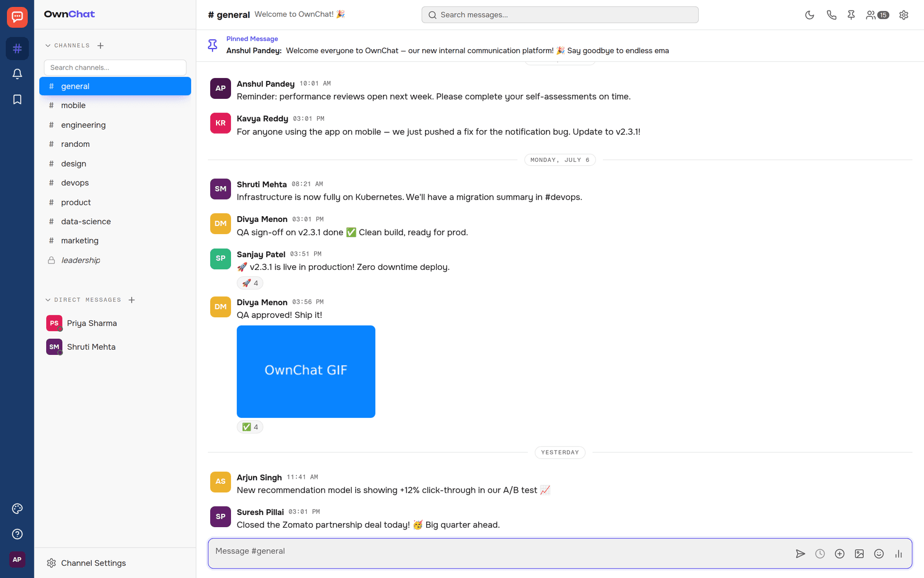
Task: Show pinned messages pin icon in header
Action: coord(851,15)
